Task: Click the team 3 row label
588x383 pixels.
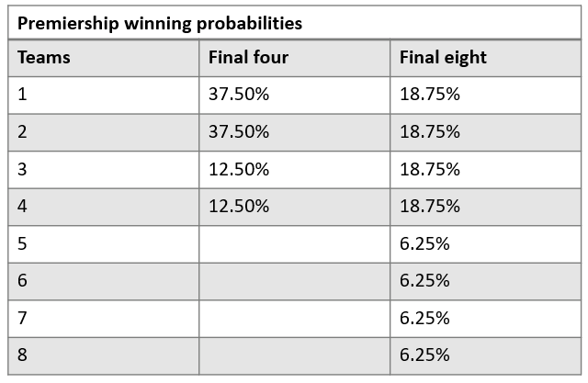Action: tap(23, 169)
